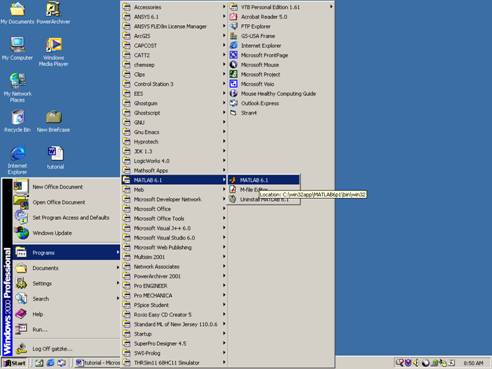Expand the ANSYS 6.1 submenu arrow
Screen dimensions: 492x369
(224, 17)
